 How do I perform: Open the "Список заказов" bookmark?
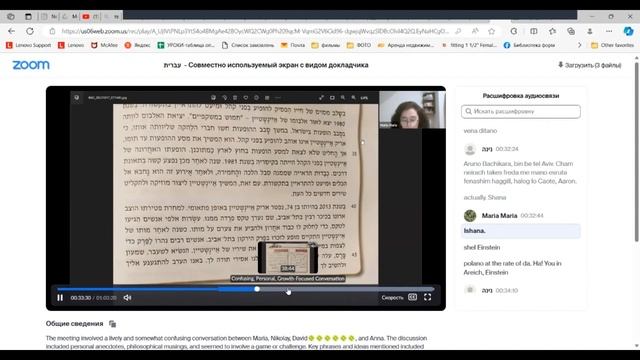tap(248, 45)
